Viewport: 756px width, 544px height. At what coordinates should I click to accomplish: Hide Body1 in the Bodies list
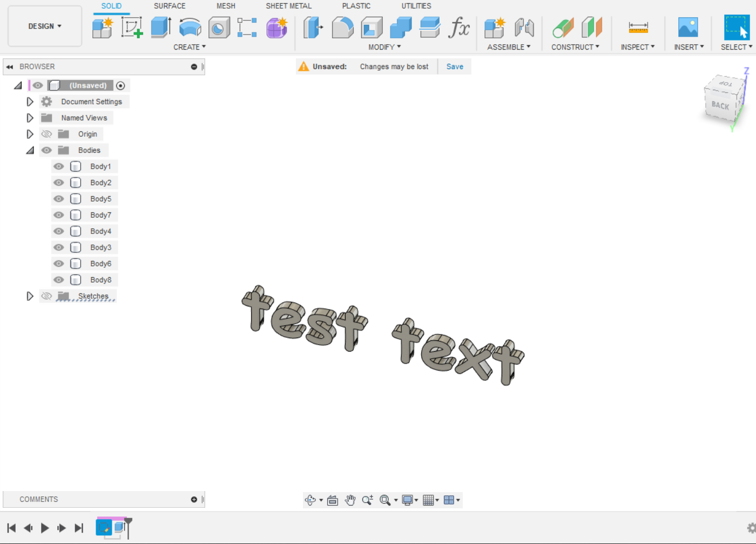pos(58,166)
